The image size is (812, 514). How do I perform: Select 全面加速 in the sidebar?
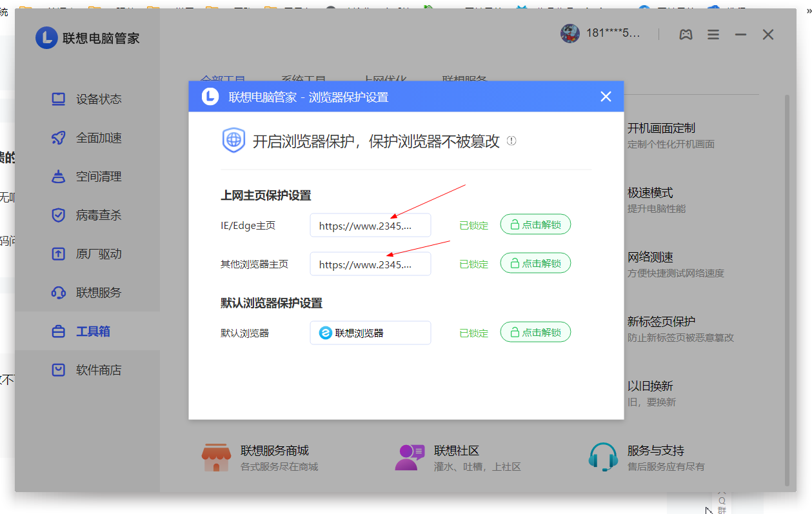[x=87, y=138]
